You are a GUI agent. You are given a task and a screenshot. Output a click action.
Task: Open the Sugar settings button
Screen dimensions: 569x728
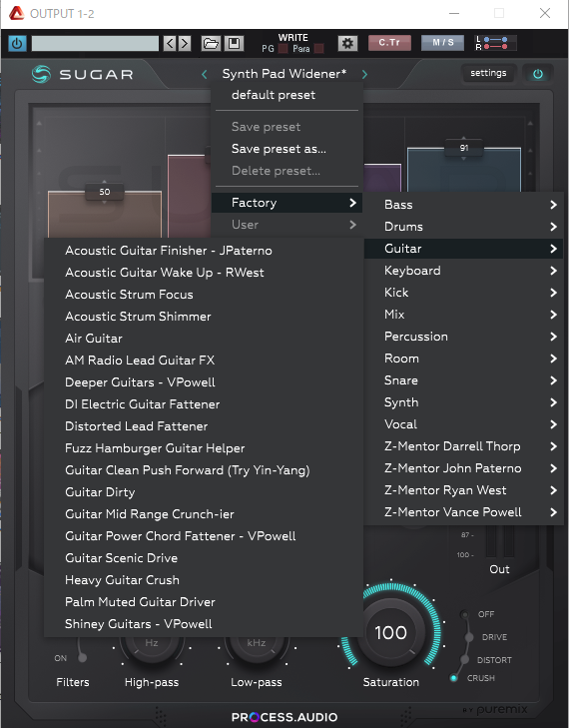click(488, 73)
